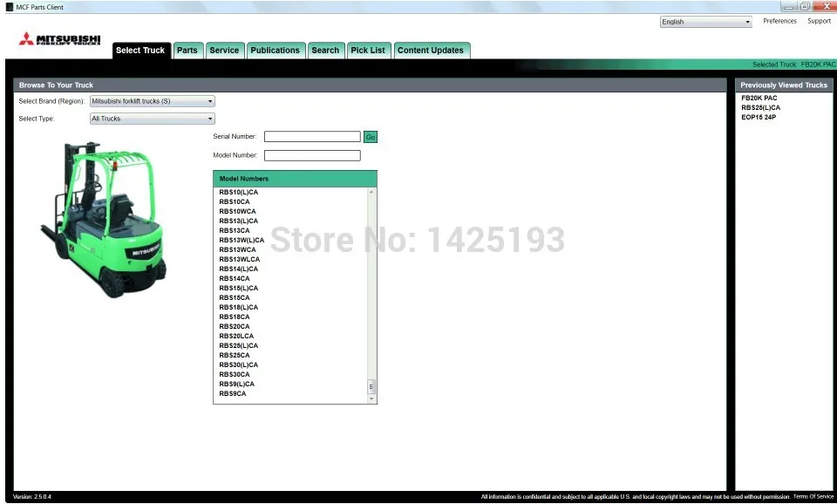Image resolution: width=837 pixels, height=504 pixels.
Task: Select model RBS13(L)CA in the list
Action: coord(239,221)
